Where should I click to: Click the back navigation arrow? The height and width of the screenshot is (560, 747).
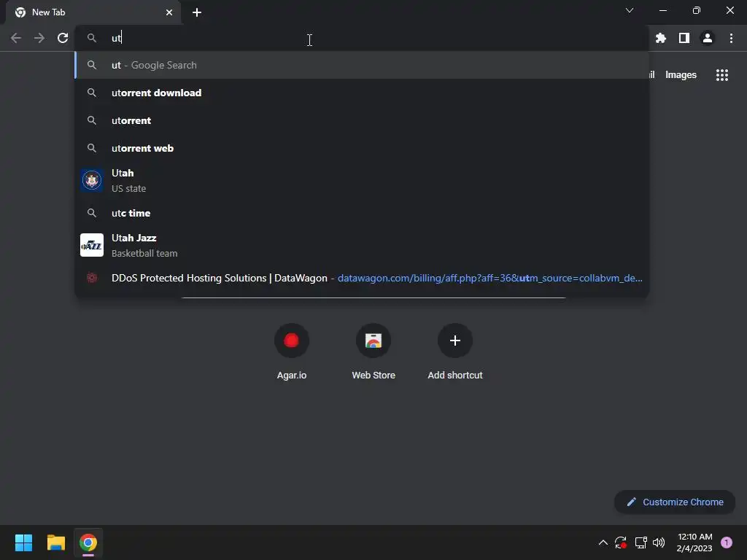[16, 38]
